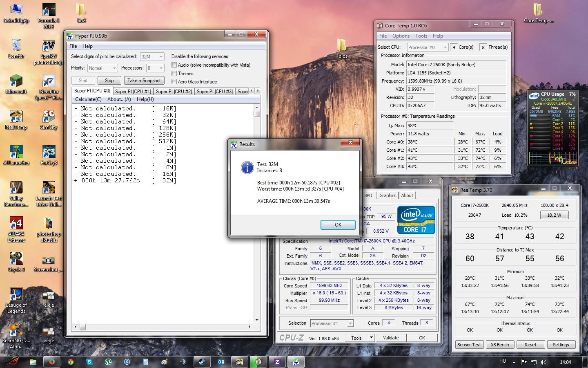Image resolution: width=588 pixels, height=368 pixels.
Task: Click RealTemp Reset button
Action: click(x=530, y=345)
